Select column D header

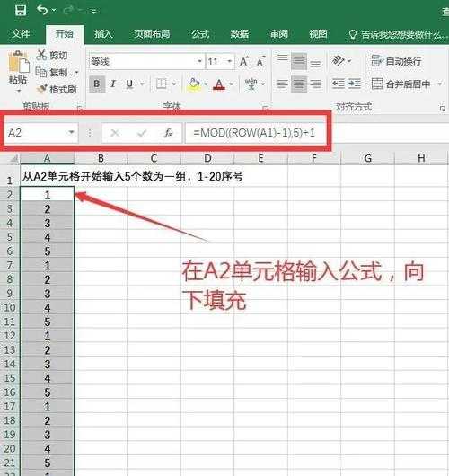click(207, 158)
